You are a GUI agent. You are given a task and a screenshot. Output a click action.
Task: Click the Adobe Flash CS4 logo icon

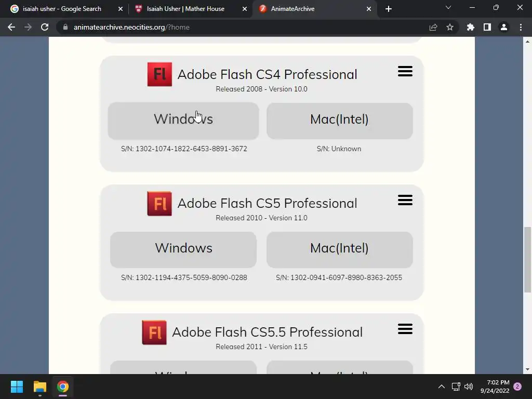tap(159, 74)
